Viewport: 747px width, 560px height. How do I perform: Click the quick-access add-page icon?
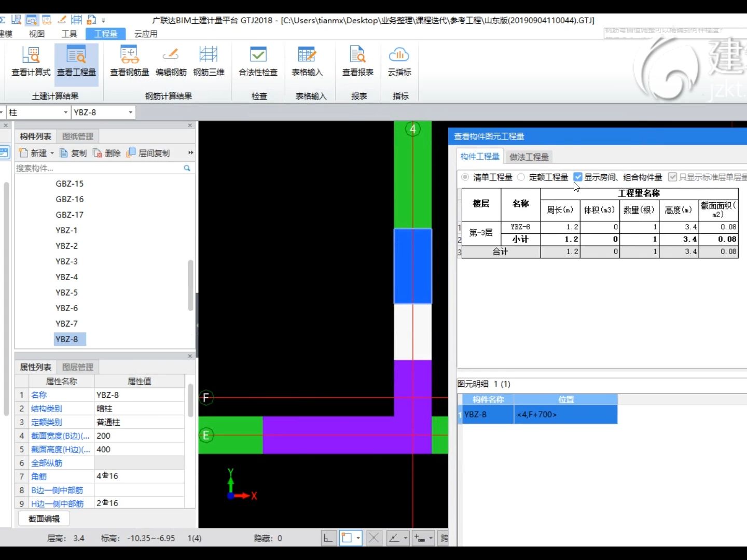(92, 20)
